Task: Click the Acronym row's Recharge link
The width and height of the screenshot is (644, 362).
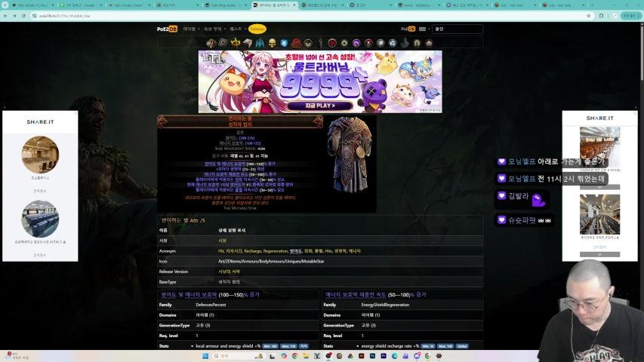Action: tap(252, 251)
